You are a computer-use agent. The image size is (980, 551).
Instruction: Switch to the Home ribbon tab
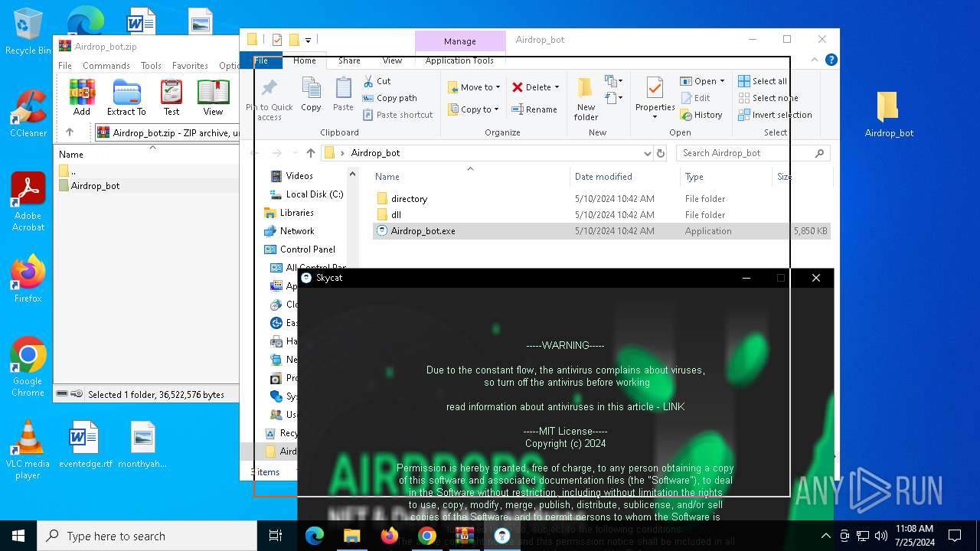305,60
